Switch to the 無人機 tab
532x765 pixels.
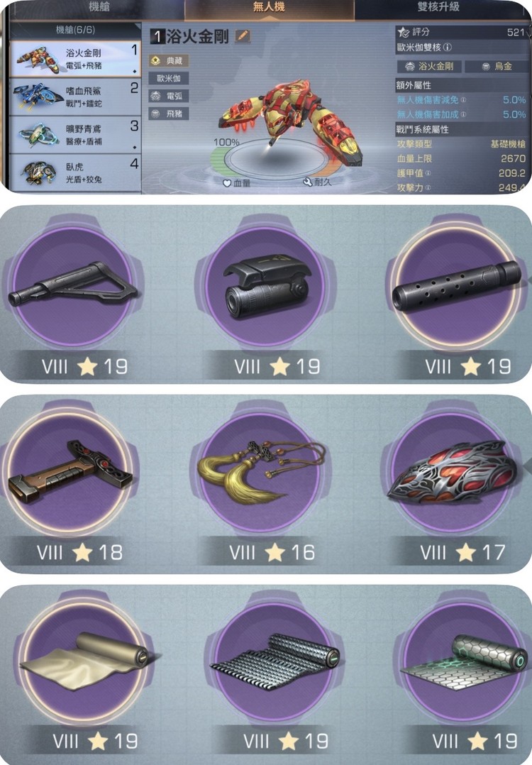point(269,9)
